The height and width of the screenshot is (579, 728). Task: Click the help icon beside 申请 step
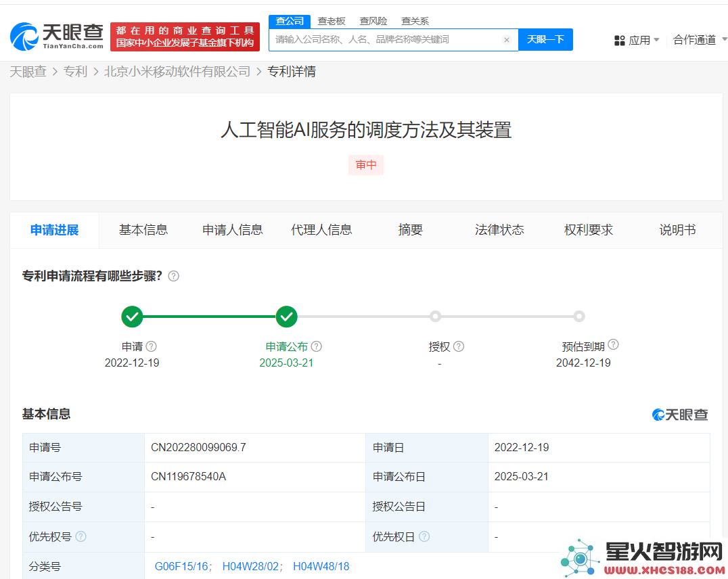click(x=151, y=346)
